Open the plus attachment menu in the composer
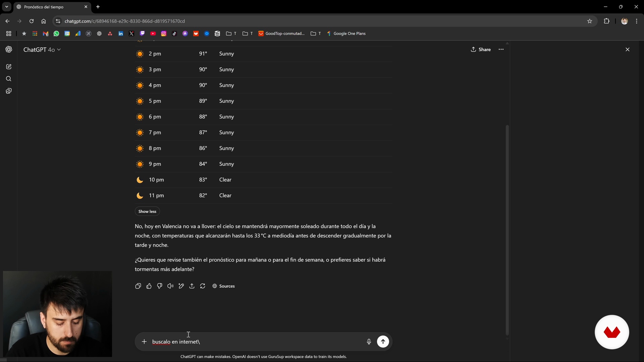The width and height of the screenshot is (644, 362). point(144,342)
